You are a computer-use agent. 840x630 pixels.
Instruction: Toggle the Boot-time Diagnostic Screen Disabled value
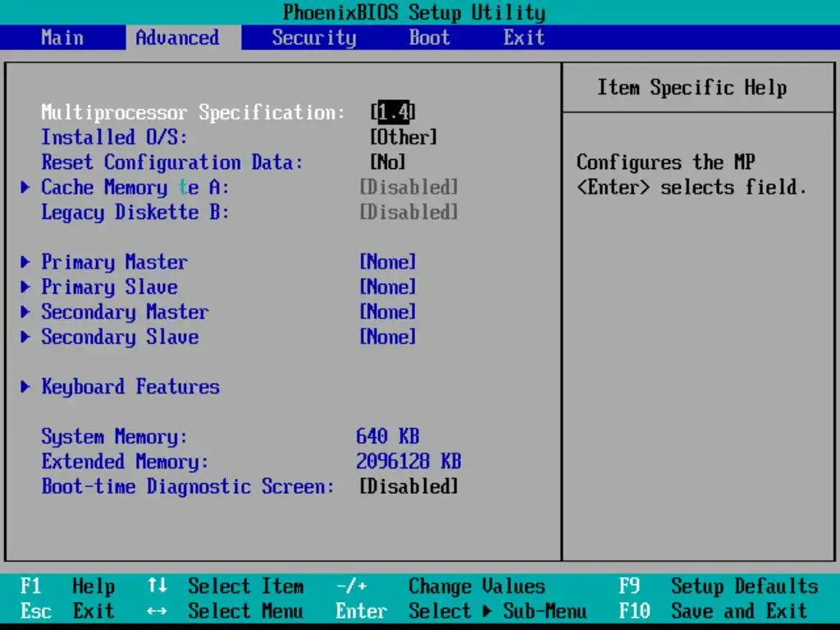[409, 486]
